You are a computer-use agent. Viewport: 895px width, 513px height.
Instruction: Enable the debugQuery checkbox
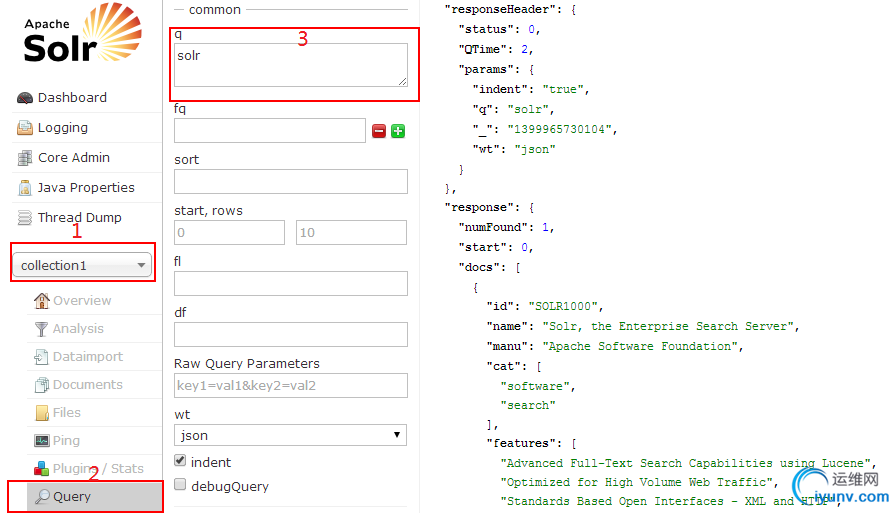pyautogui.click(x=180, y=484)
